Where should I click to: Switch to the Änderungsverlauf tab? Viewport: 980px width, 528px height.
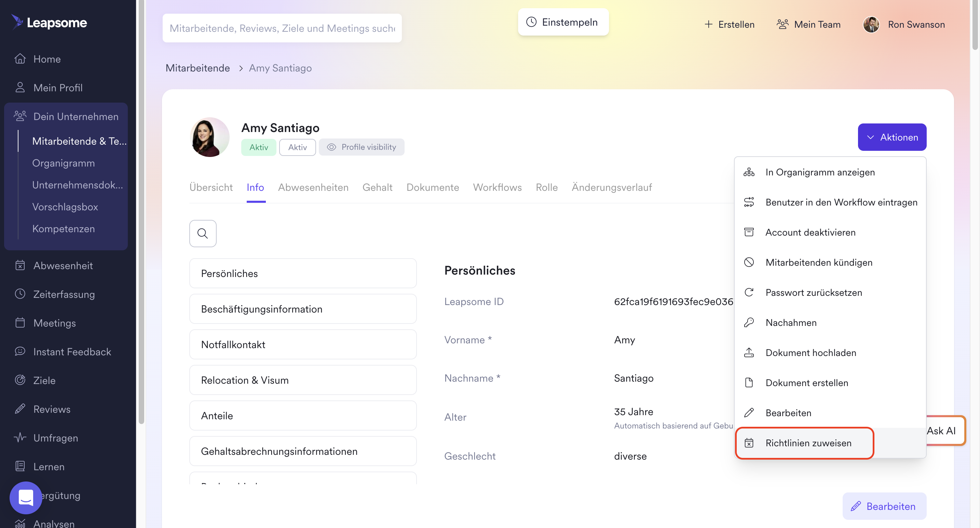(x=612, y=187)
